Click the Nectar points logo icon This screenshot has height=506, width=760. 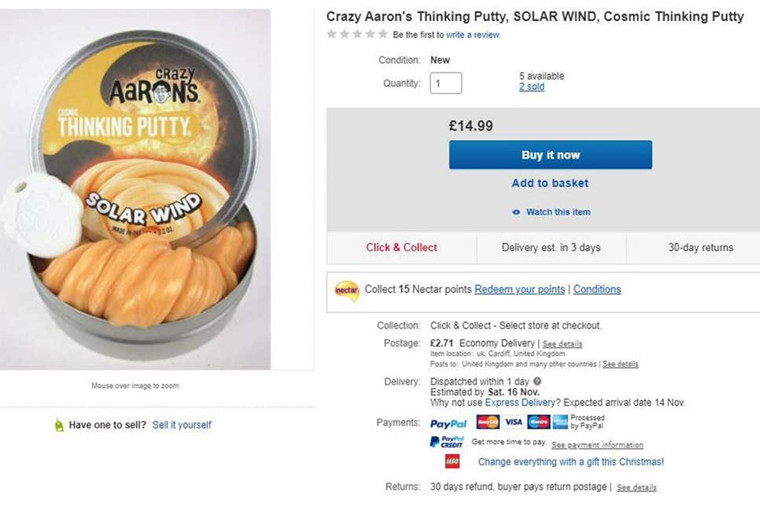point(347,290)
